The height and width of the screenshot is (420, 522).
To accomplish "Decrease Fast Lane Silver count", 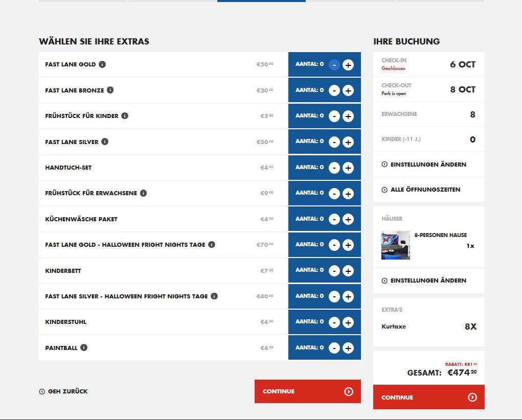I will pyautogui.click(x=334, y=142).
